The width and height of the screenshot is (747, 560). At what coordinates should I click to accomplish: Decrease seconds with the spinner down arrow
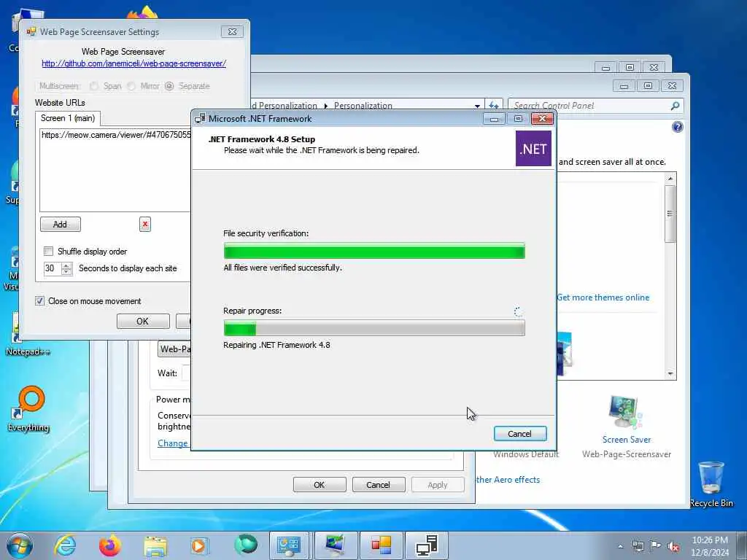click(66, 271)
